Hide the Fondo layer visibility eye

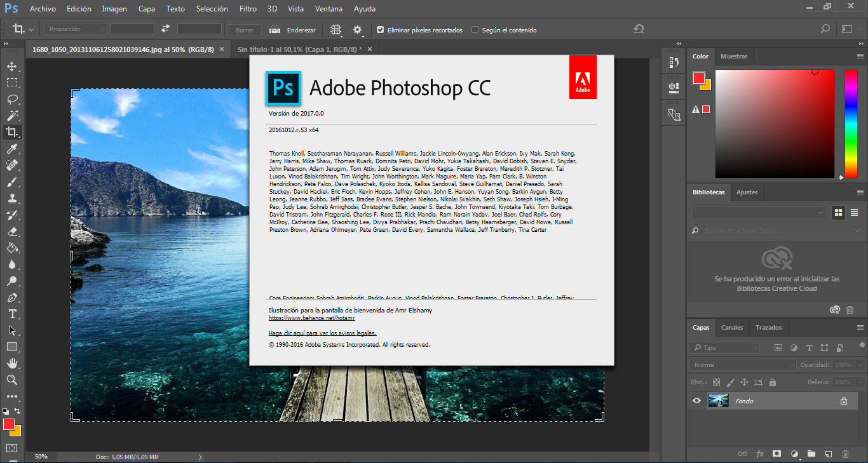click(x=697, y=401)
